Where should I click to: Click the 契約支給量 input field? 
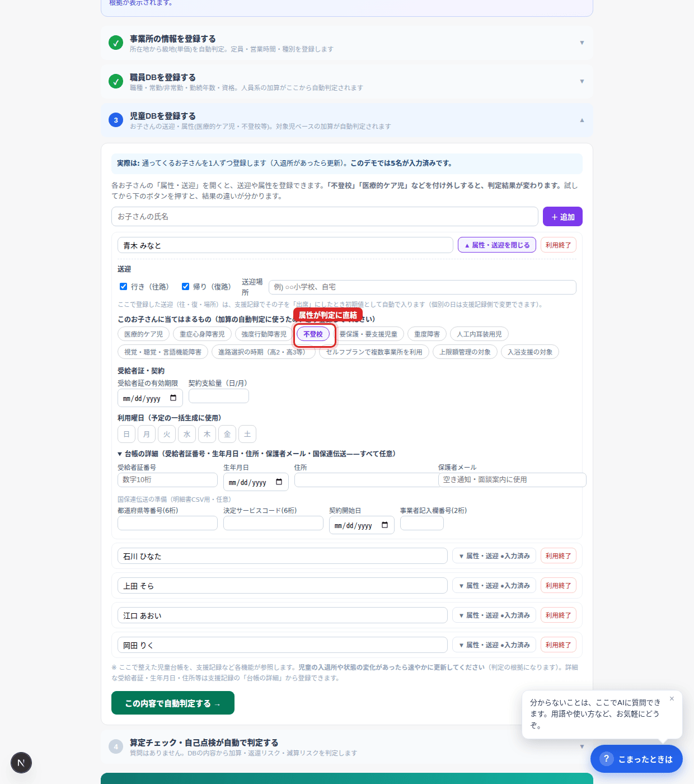[219, 396]
